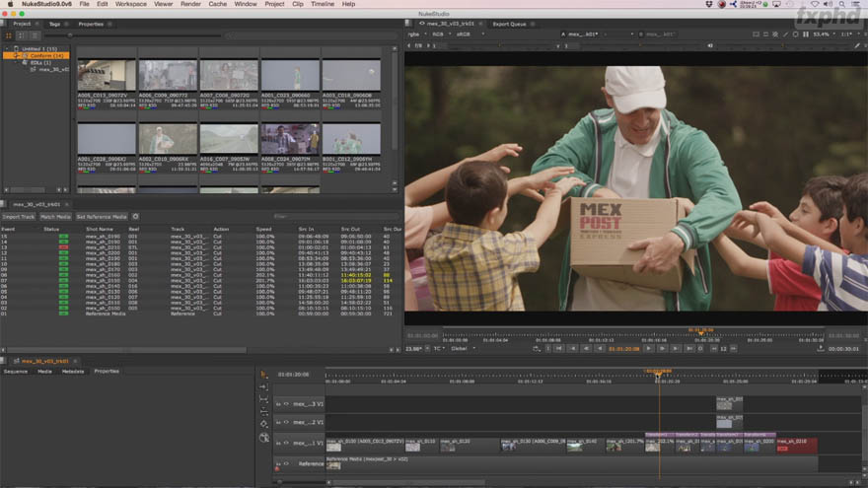The height and width of the screenshot is (488, 868).
Task: Open the viewer zoom 53.4% dropdown
Action: 825,35
